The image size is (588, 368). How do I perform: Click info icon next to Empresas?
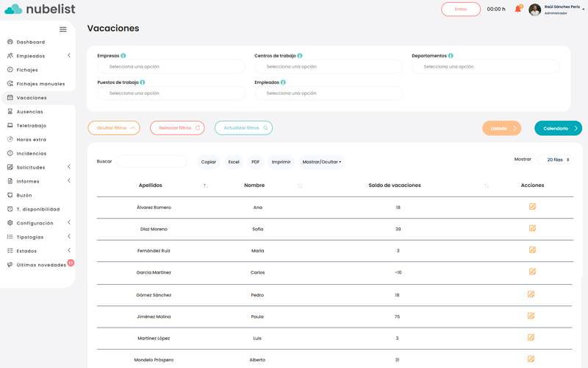[123, 56]
